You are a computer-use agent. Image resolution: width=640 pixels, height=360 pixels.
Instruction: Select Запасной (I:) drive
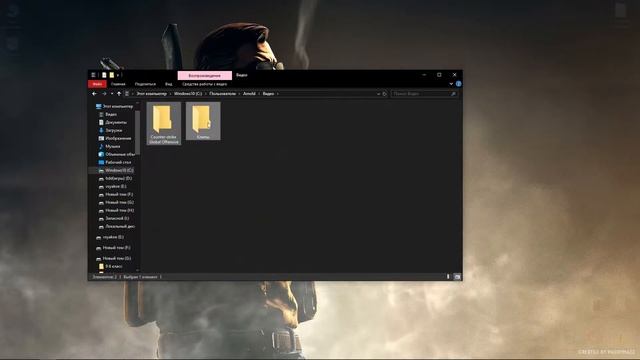(114, 218)
